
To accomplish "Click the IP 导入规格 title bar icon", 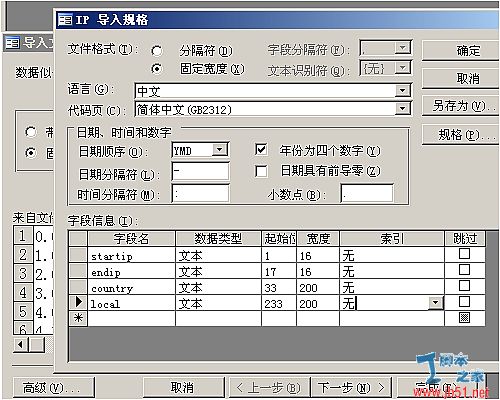I will (x=65, y=20).
